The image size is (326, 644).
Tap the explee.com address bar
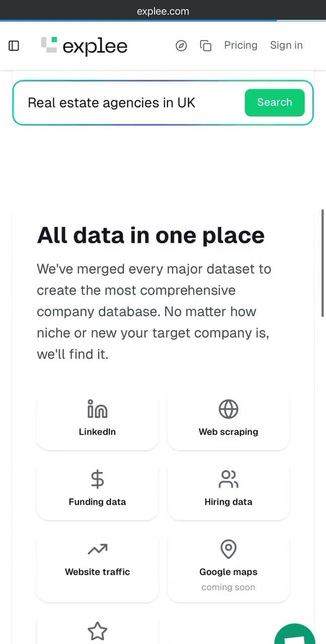pos(163,11)
